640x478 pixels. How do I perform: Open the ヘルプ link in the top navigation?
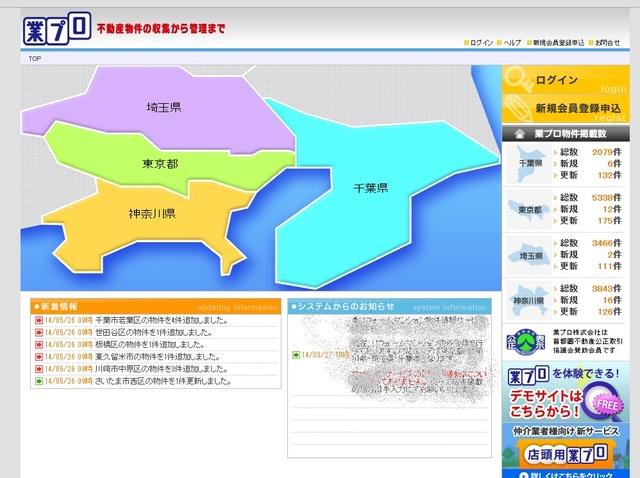[512, 42]
